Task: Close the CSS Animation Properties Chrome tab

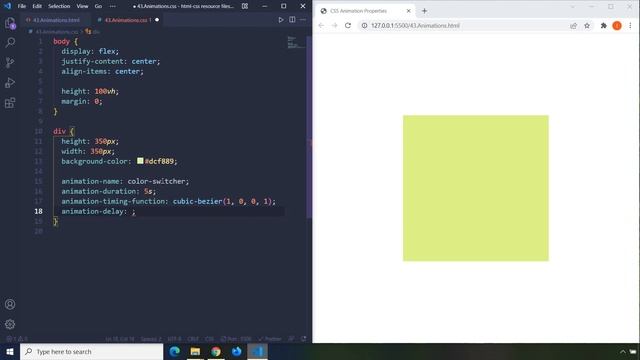Action: (x=408, y=11)
